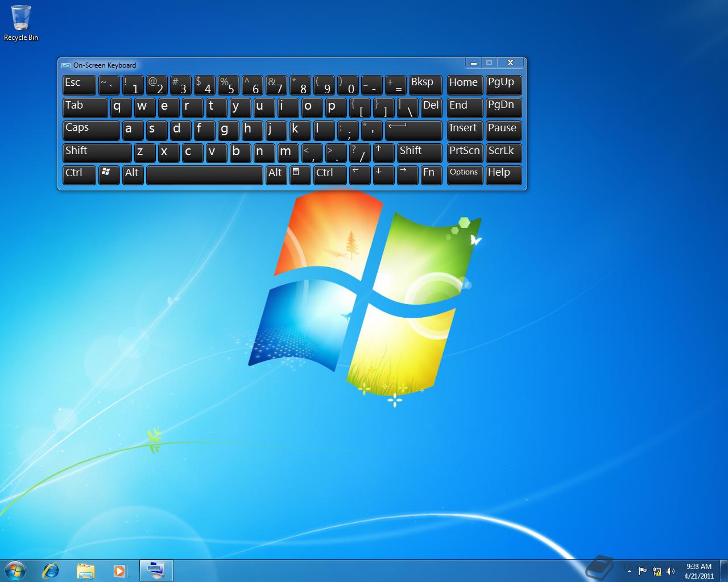Toggle the left Shift key
This screenshot has height=582, width=728.
tap(97, 152)
